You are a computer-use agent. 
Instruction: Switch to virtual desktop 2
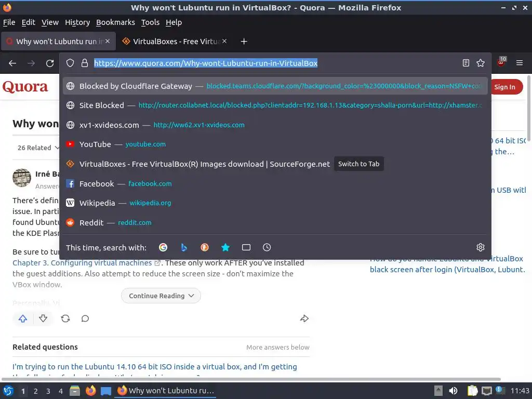click(36, 391)
